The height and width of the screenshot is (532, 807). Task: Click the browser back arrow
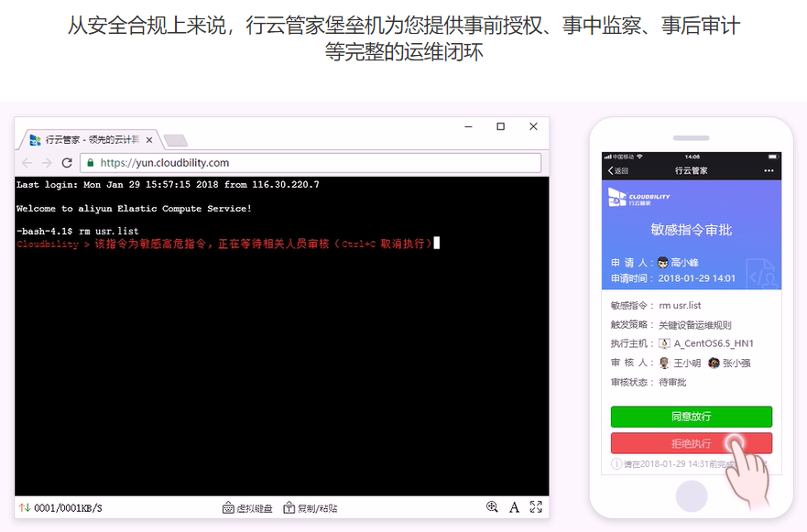pos(27,163)
